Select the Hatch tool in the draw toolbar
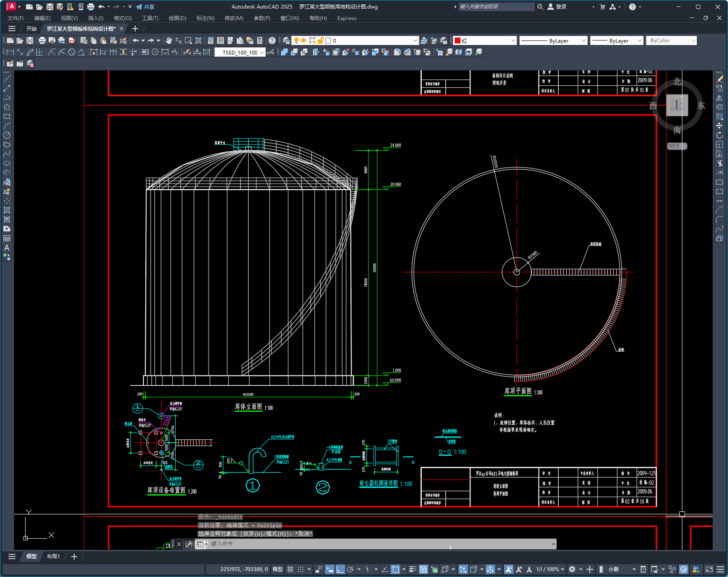728x577 pixels. click(7, 210)
